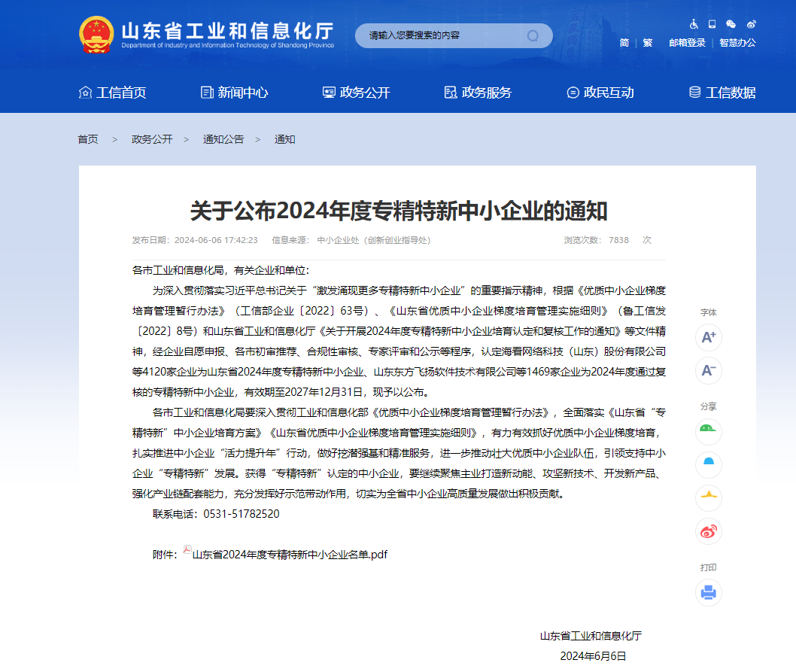Screen dimensions: 796x672
Task: Share the article via green WeChat icon
Action: coord(708,431)
